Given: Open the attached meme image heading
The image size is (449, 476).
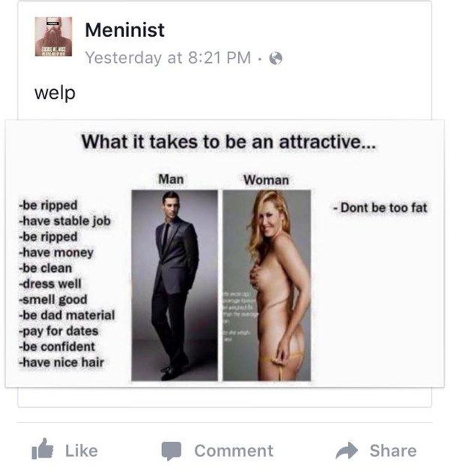Looking at the screenshot, I should [x=229, y=142].
